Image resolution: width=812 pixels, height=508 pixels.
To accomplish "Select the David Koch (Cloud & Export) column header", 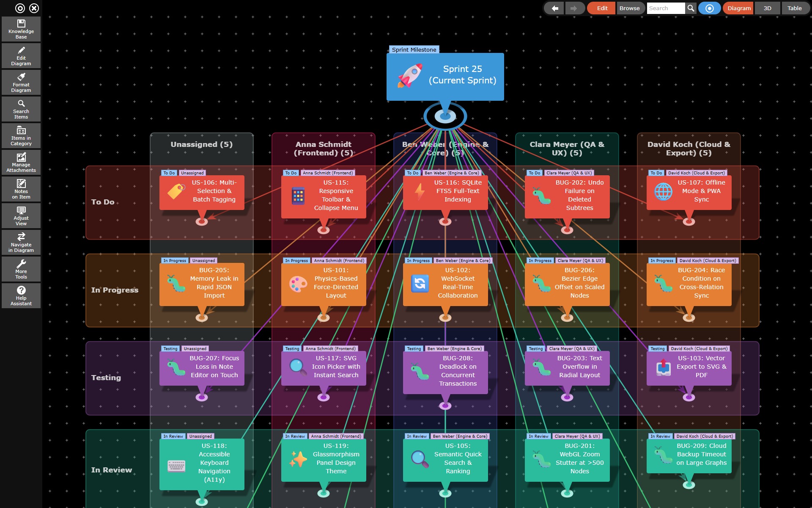I will coord(689,149).
